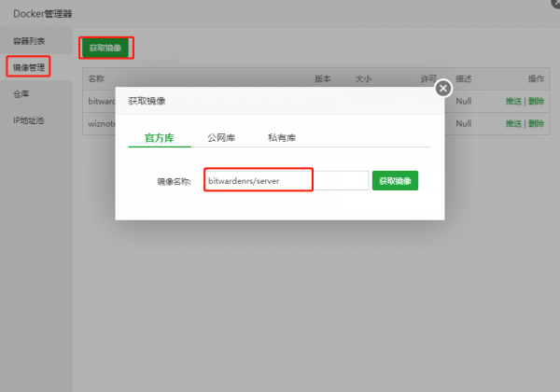Select 镜像管理 in the sidebar

coord(30,67)
